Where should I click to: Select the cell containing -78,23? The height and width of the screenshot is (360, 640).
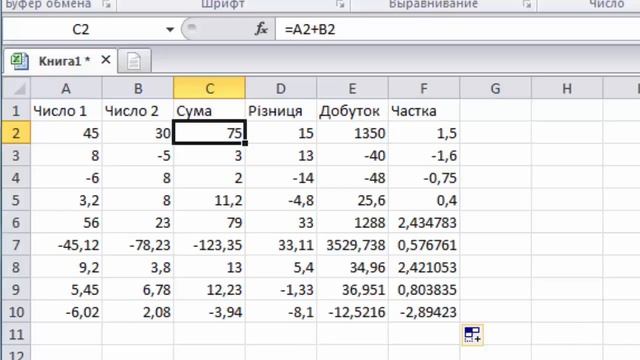(138, 245)
